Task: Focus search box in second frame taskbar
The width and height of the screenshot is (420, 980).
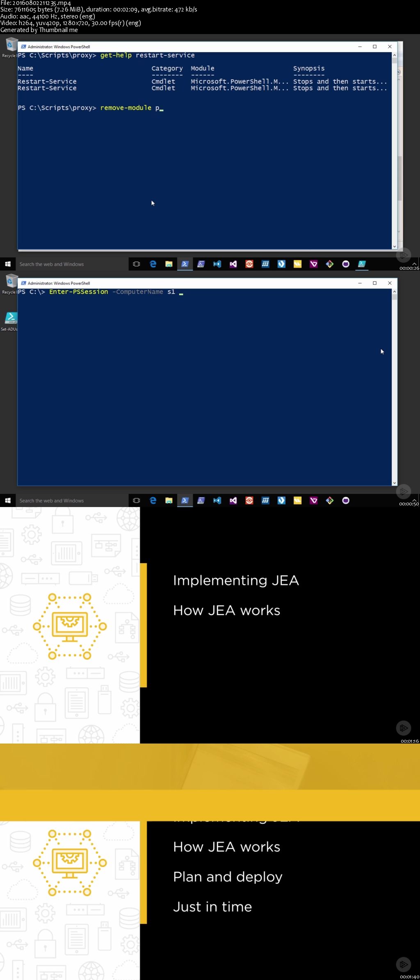Action: 72,500
